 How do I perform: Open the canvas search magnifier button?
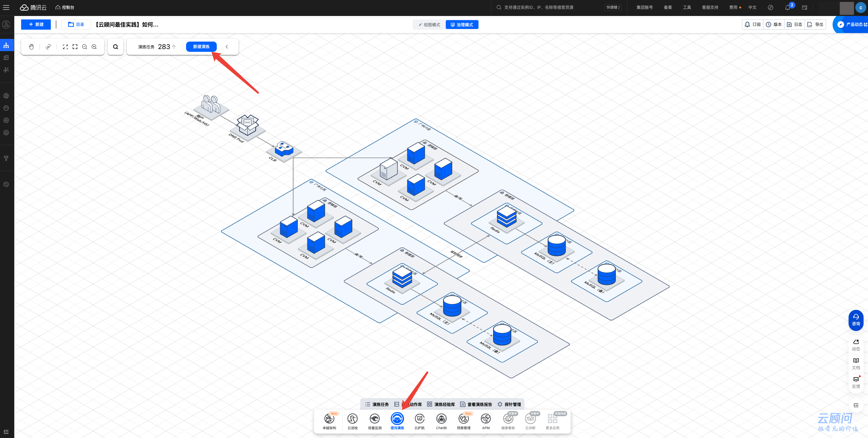(116, 47)
